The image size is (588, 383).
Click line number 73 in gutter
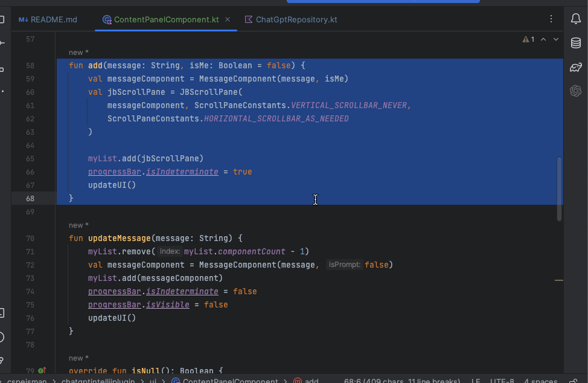[x=30, y=278]
